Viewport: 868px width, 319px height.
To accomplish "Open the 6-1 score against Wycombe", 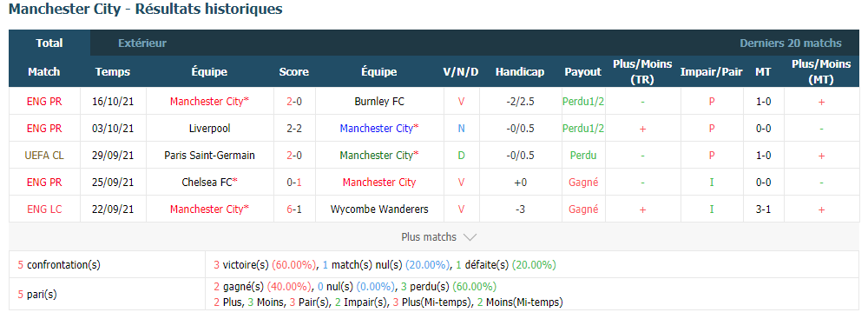I will [294, 209].
